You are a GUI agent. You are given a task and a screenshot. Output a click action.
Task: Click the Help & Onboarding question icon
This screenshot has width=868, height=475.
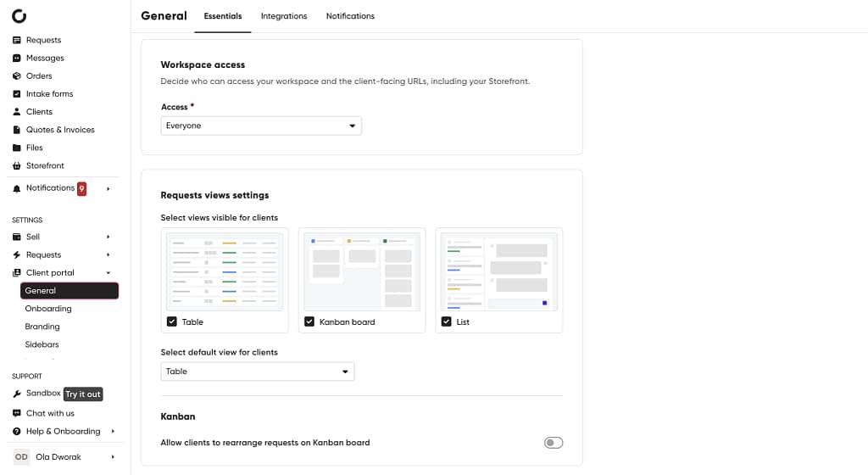pyautogui.click(x=17, y=431)
